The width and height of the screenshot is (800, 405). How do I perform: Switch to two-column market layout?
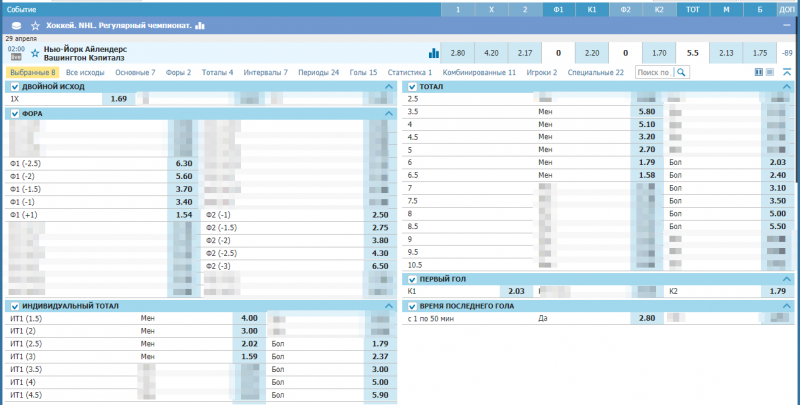point(759,73)
